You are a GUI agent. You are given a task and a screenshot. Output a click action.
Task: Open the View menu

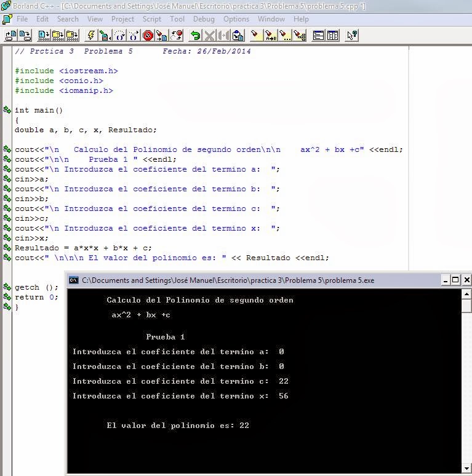(x=95, y=19)
